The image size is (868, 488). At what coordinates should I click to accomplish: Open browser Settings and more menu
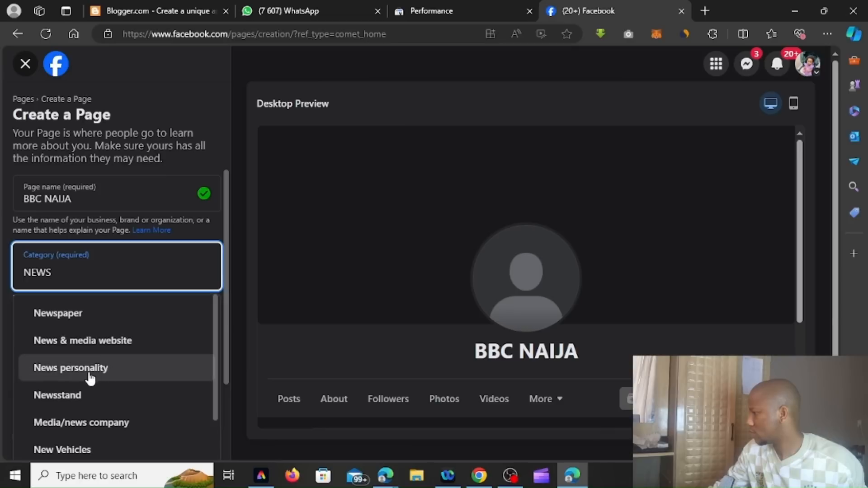point(827,34)
